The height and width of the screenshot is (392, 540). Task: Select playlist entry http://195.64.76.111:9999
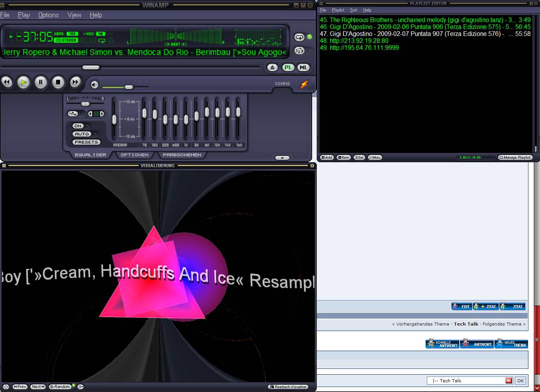coord(425,48)
